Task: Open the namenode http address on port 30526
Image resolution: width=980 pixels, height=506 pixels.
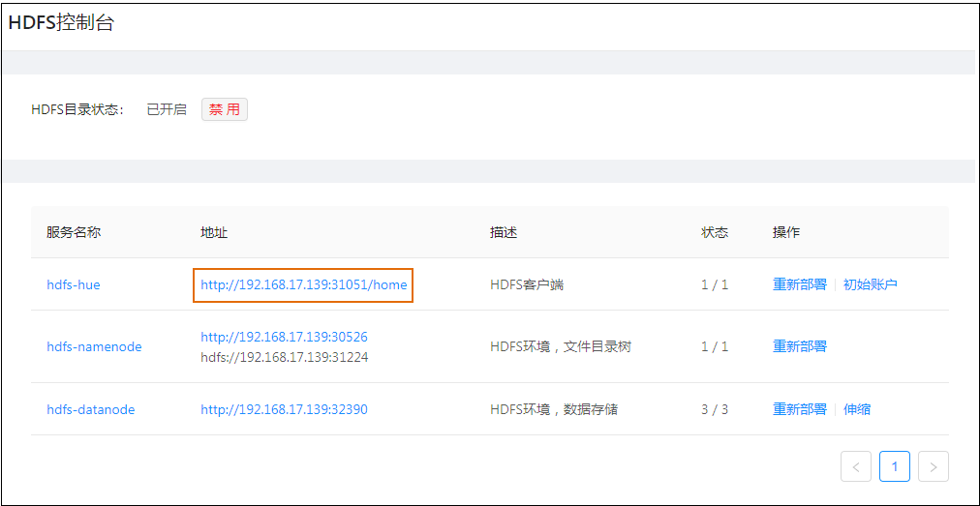Action: pyautogui.click(x=284, y=337)
